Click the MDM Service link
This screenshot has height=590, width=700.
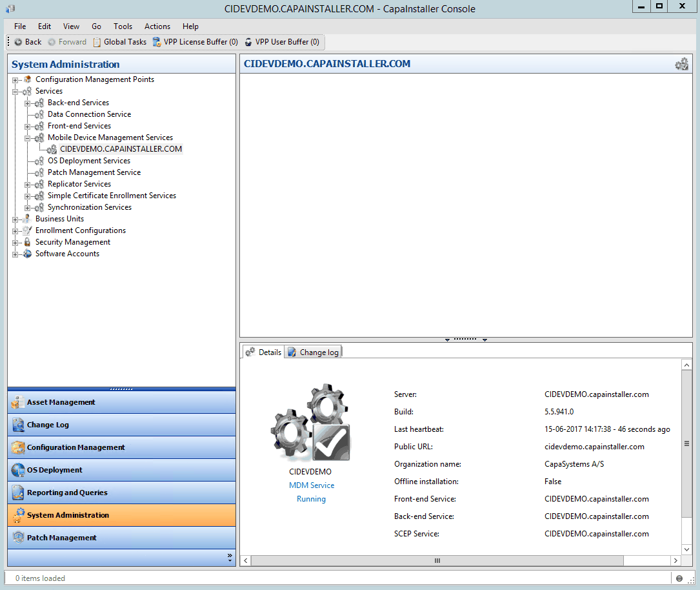tap(312, 485)
